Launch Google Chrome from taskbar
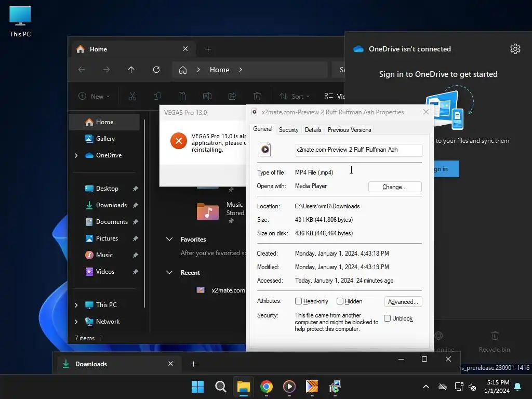Image resolution: width=532 pixels, height=399 pixels. click(267, 387)
